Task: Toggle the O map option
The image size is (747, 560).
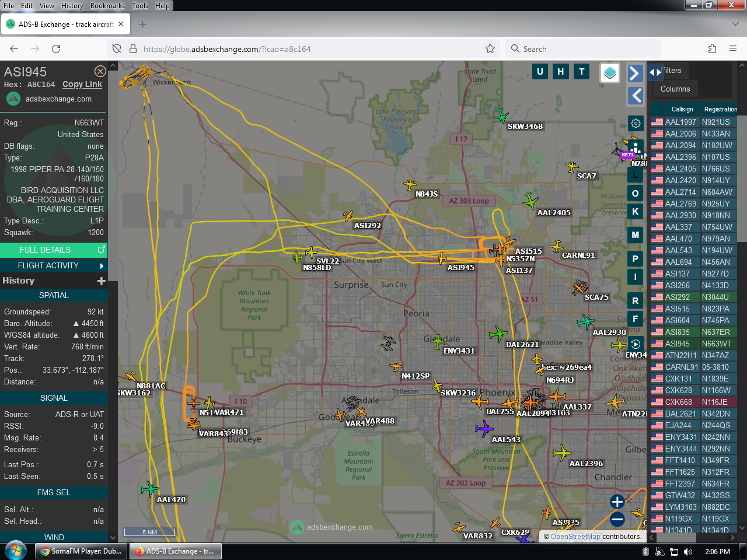Action: [636, 194]
